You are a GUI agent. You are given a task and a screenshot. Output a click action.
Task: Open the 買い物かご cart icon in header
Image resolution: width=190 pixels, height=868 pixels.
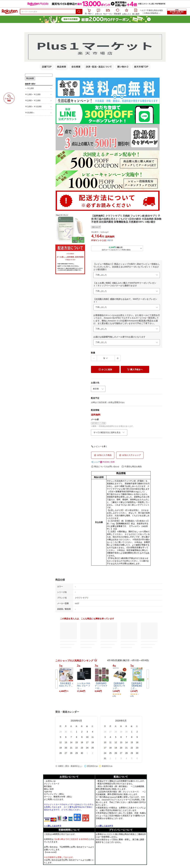pyautogui.click(x=89, y=11)
